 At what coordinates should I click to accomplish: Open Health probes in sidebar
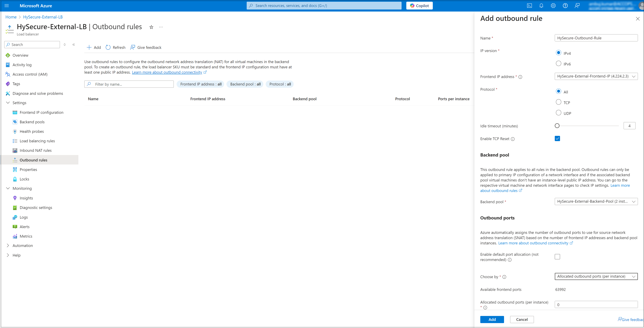point(32,131)
